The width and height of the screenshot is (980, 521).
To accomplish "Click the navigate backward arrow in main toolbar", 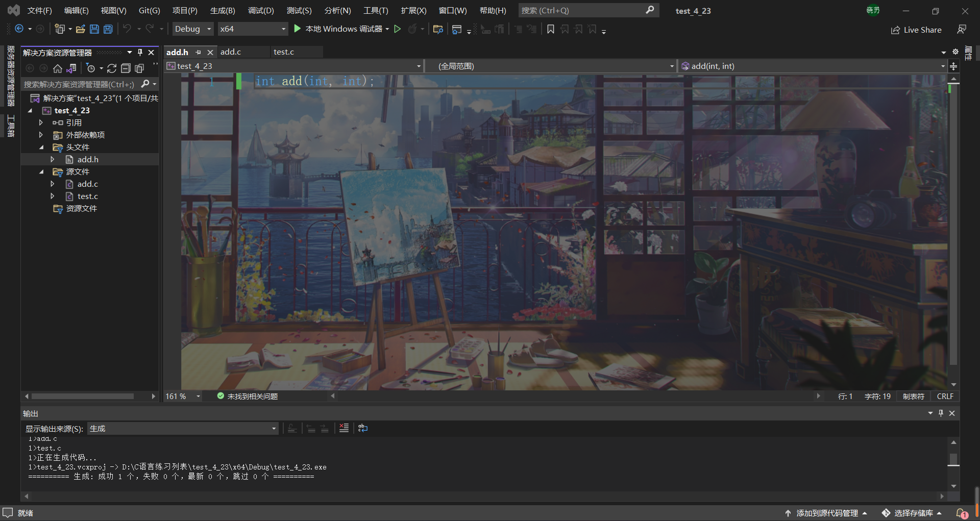I will point(19,29).
